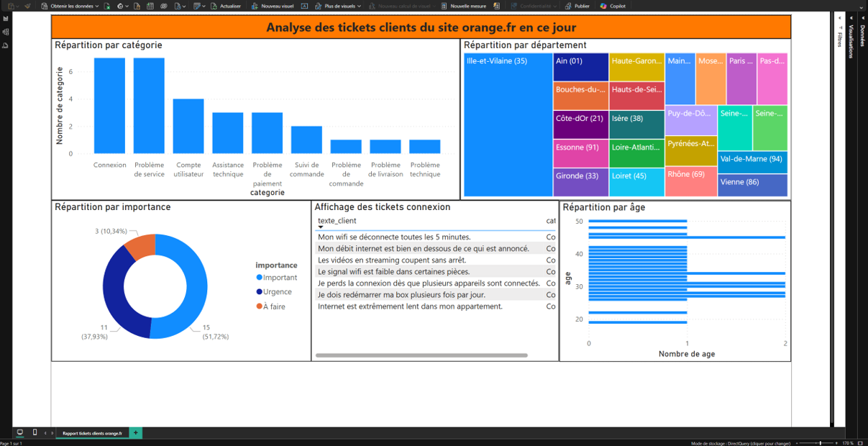This screenshot has height=446, width=868.
Task: Go to previous page tab arrow
Action: (x=45, y=433)
